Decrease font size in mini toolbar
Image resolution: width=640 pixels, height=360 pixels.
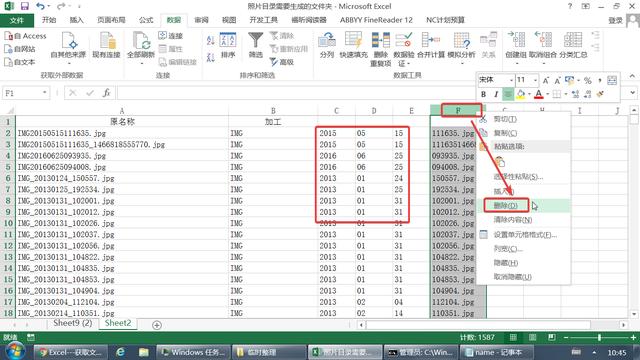coord(557,80)
